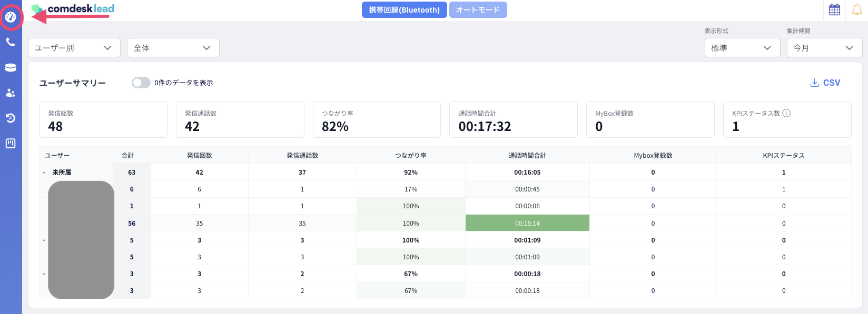Toggle 0件のデータを表示 switch
The height and width of the screenshot is (314, 868).
(141, 83)
